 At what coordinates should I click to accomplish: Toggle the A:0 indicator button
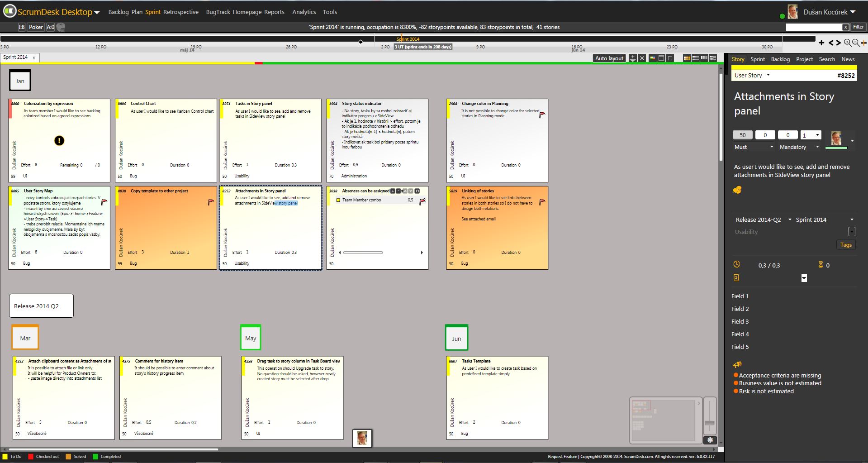(51, 27)
